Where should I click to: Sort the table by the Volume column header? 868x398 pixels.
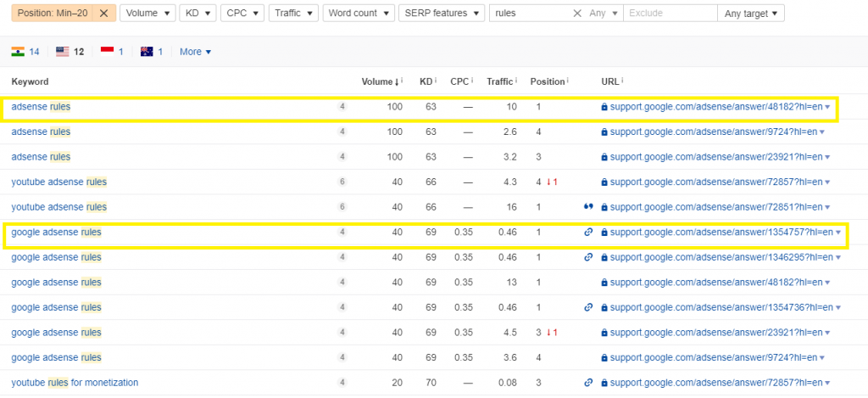coord(380,81)
